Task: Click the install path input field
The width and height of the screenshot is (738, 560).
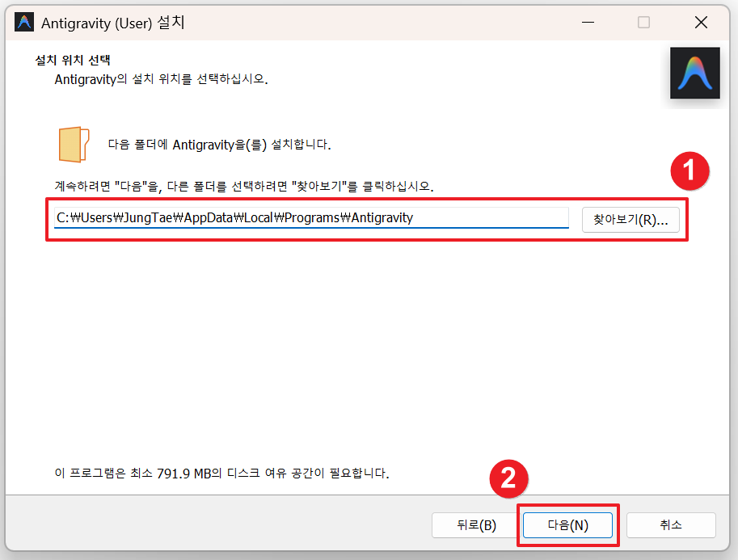Action: (x=311, y=218)
